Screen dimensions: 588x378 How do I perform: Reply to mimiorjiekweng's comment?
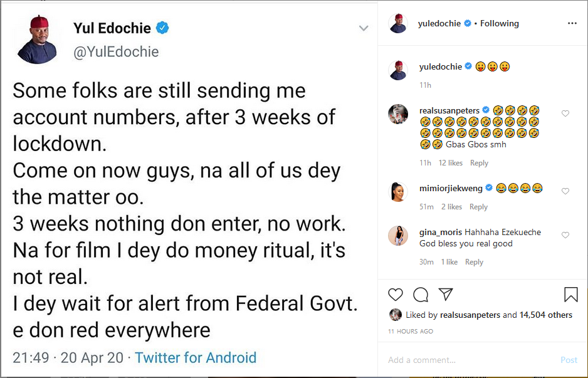click(478, 207)
